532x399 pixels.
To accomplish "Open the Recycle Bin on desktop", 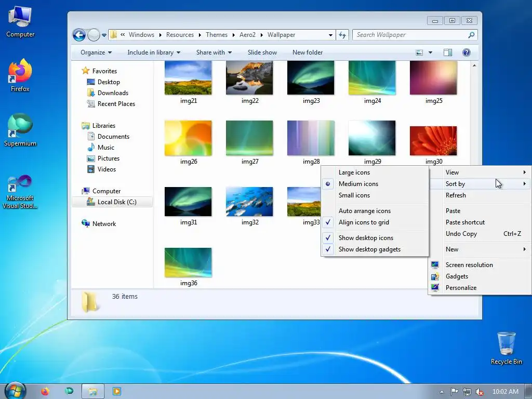I will pyautogui.click(x=506, y=348).
